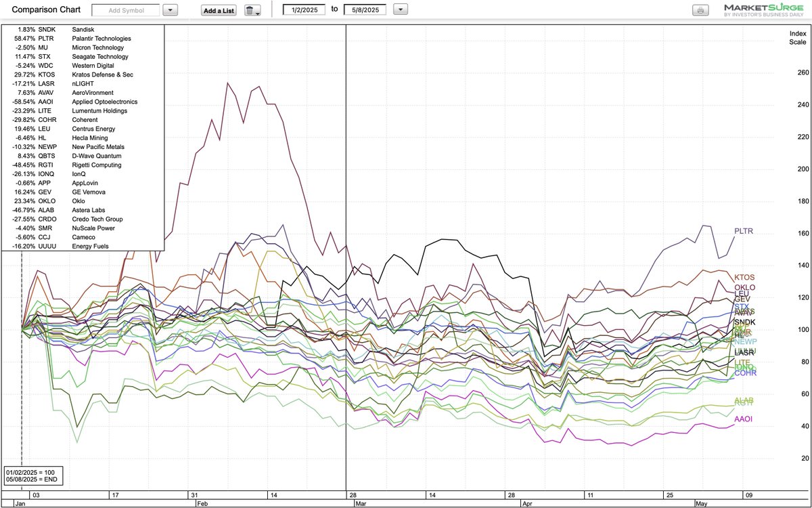Select the LASR nLIGHT legend row
This screenshot has width=812, height=508.
(x=82, y=83)
